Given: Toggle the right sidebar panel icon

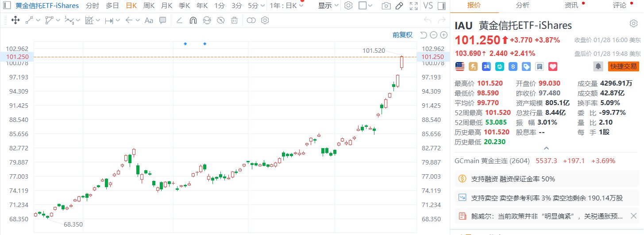Looking at the screenshot, I should tap(441, 6).
